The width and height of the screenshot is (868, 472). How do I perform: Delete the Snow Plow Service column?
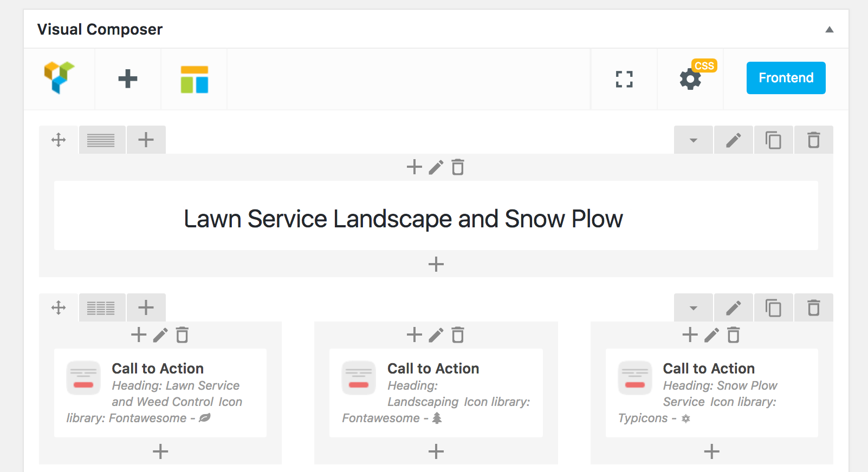(733, 335)
